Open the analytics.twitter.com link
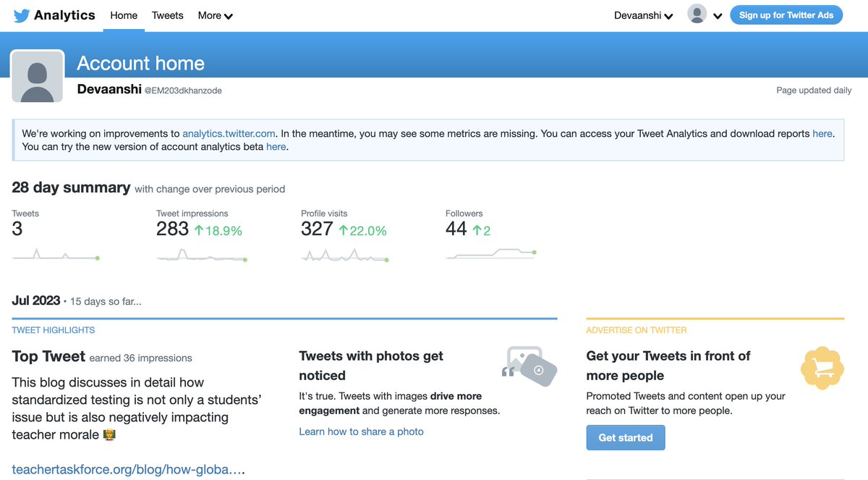Image resolution: width=868 pixels, height=480 pixels. click(229, 133)
